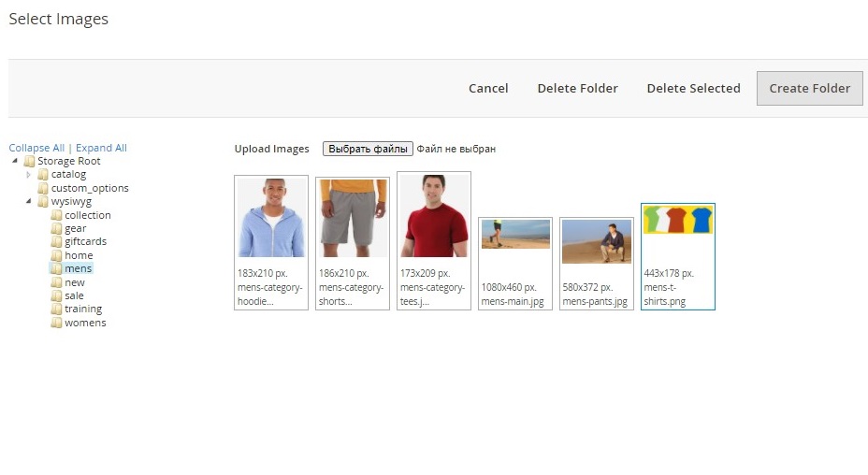Select the custom_options folder label
This screenshot has height=475, width=868.
pyautogui.click(x=90, y=188)
